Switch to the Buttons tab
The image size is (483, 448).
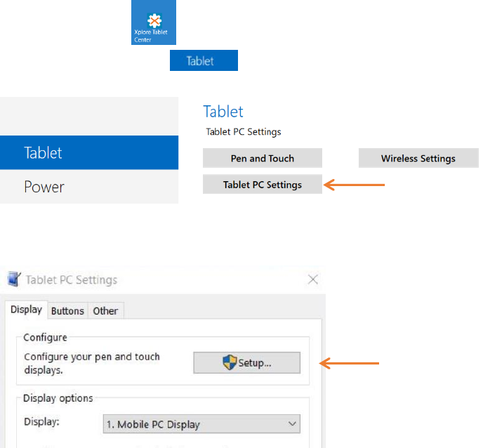click(x=67, y=310)
